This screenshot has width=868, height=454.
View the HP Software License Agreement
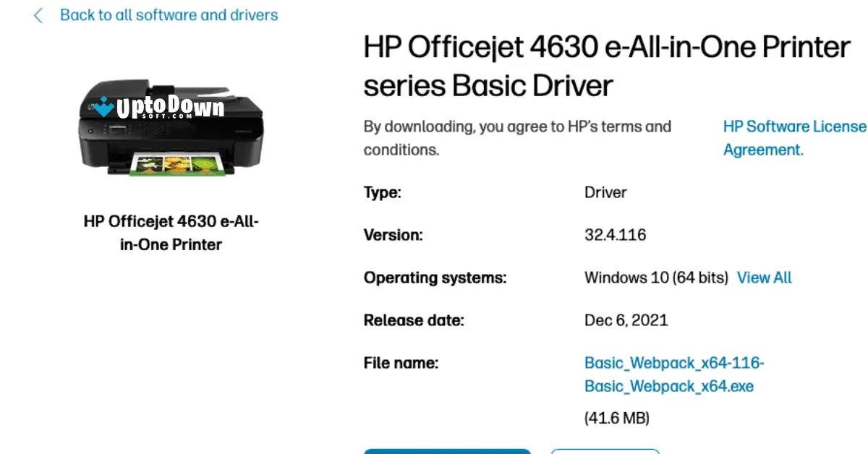click(793, 137)
